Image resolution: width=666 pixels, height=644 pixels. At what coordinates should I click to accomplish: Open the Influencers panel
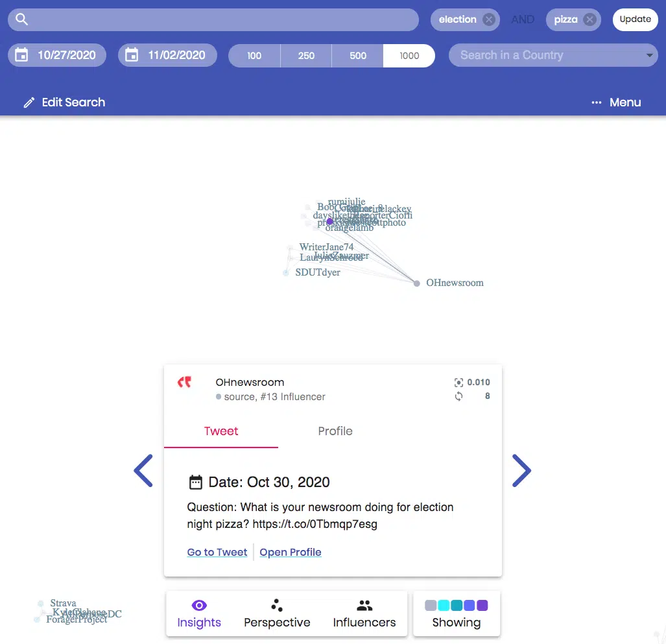point(364,614)
